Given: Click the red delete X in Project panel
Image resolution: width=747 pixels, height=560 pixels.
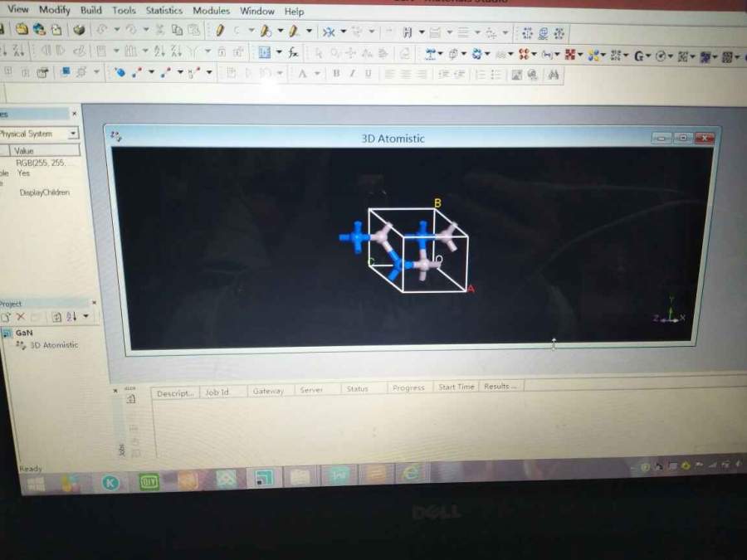Looking at the screenshot, I should 21,317.
